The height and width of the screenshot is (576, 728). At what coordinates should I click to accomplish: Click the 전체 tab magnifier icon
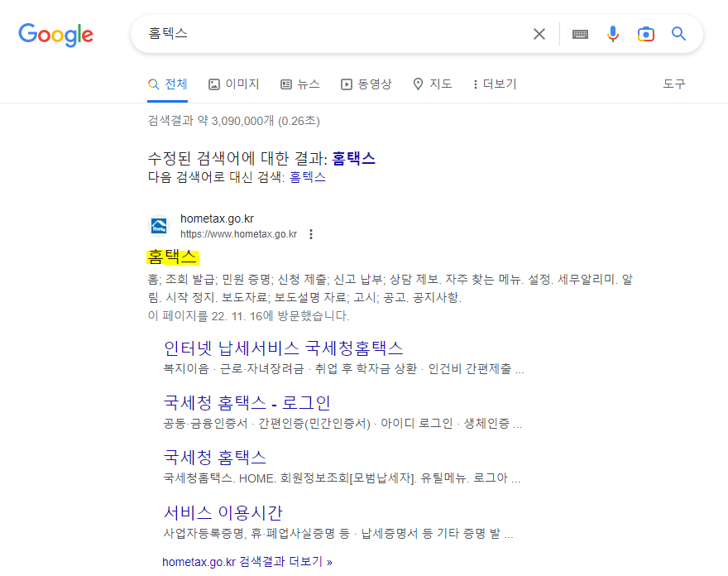coord(153,84)
